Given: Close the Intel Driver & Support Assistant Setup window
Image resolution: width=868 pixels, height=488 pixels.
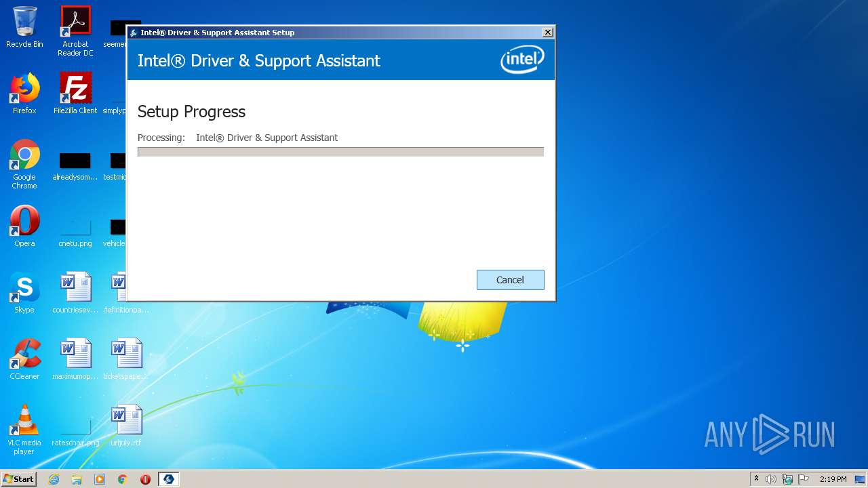Looking at the screenshot, I should click(548, 33).
